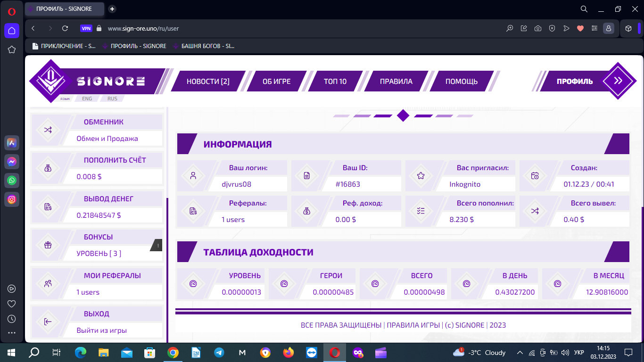Click Выйти из игры to log out

click(102, 330)
